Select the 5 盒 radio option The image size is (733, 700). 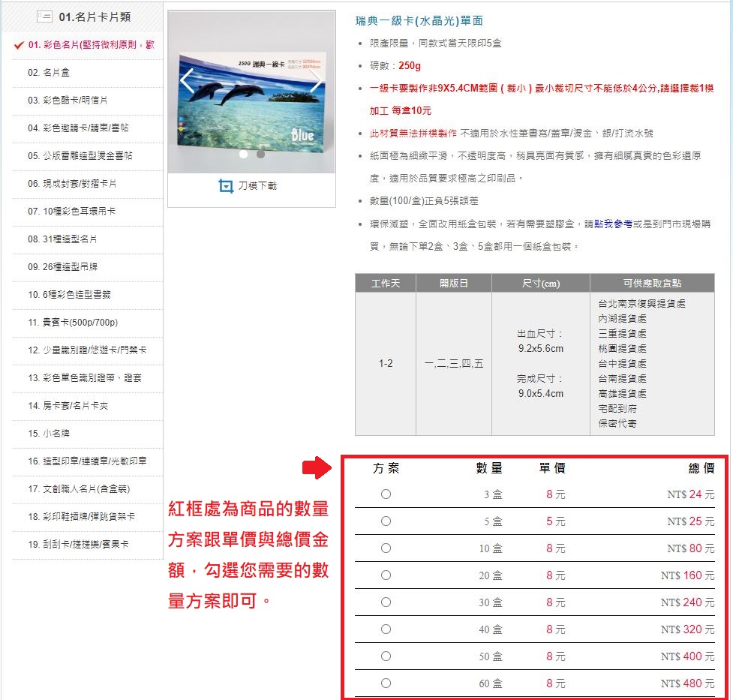click(386, 521)
